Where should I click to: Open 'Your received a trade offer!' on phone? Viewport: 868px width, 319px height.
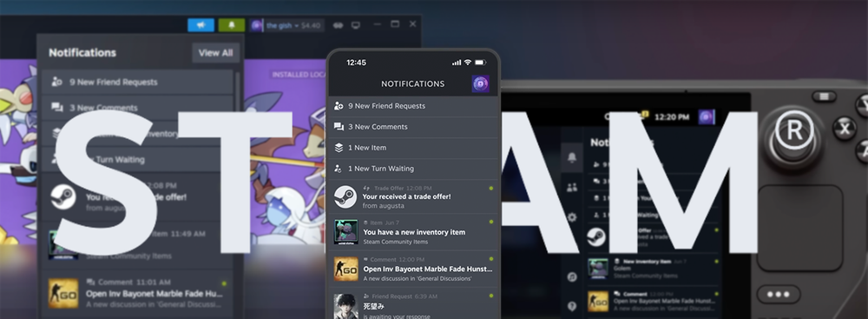pos(413,197)
